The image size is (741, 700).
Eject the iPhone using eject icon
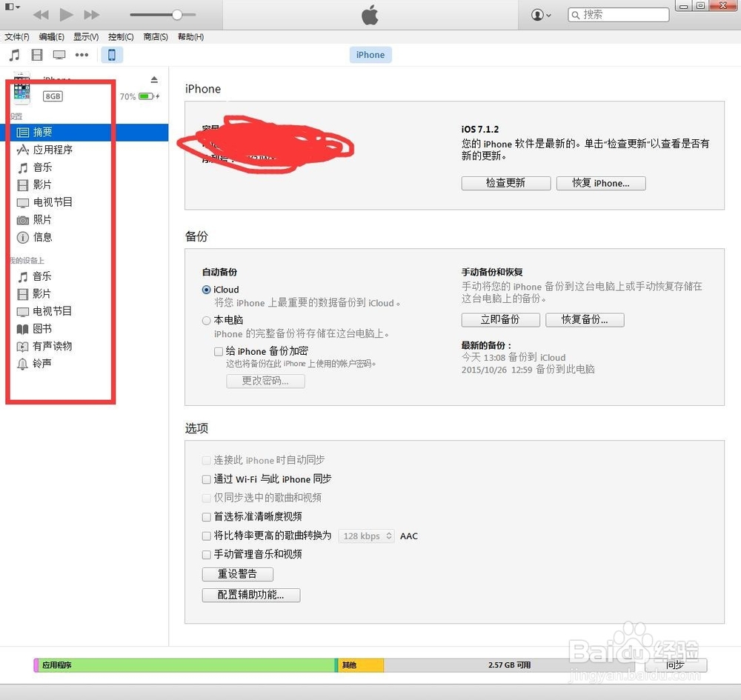click(154, 79)
